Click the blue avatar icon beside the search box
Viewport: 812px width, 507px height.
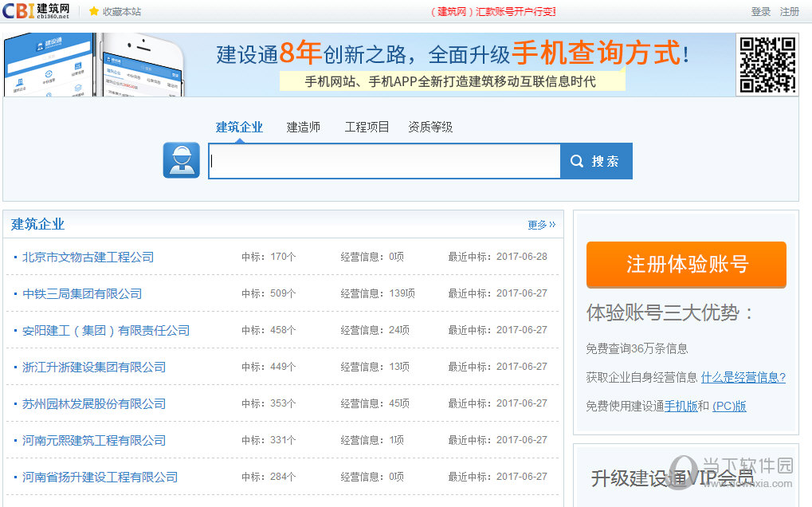pos(181,159)
